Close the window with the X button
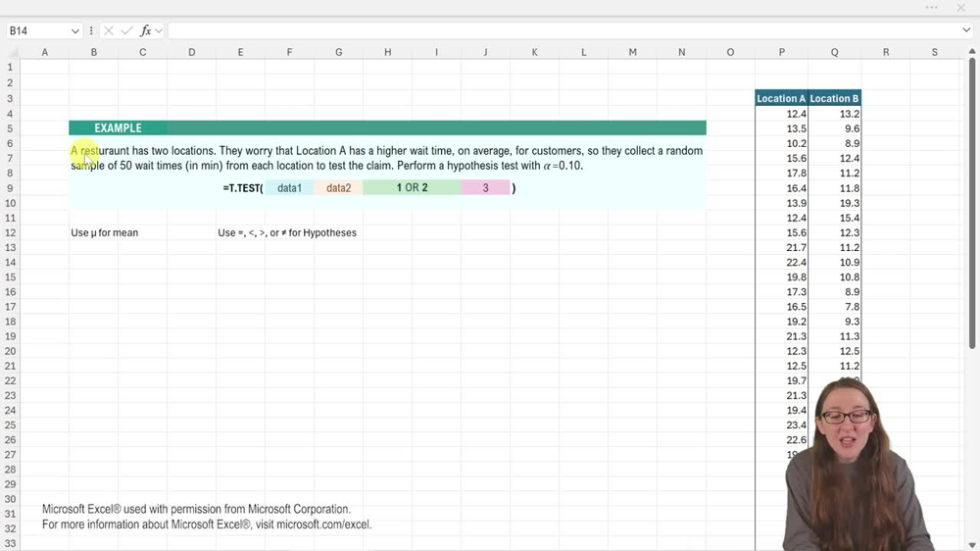The width and height of the screenshot is (980, 551). (x=960, y=8)
